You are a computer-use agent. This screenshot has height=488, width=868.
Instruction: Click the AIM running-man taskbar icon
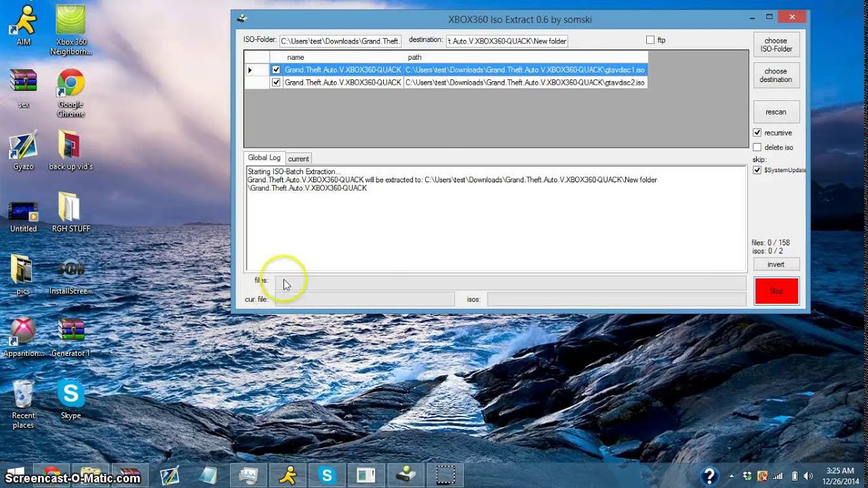(x=288, y=475)
